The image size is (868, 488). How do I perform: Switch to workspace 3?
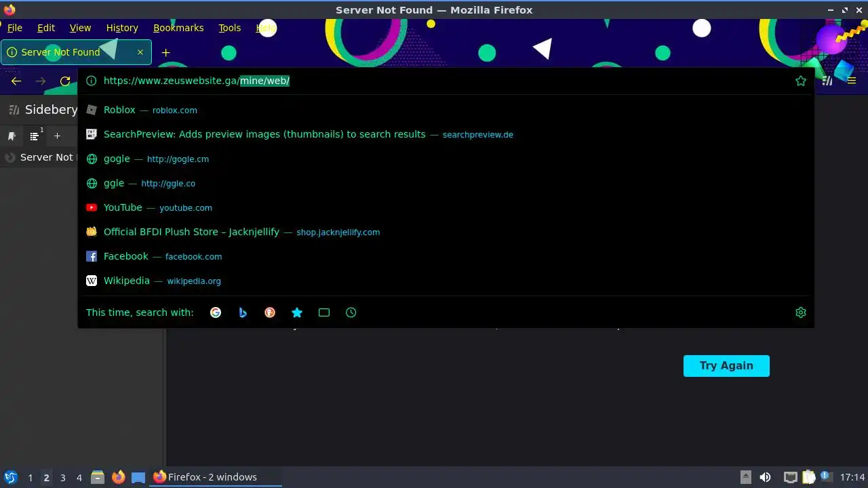point(62,478)
